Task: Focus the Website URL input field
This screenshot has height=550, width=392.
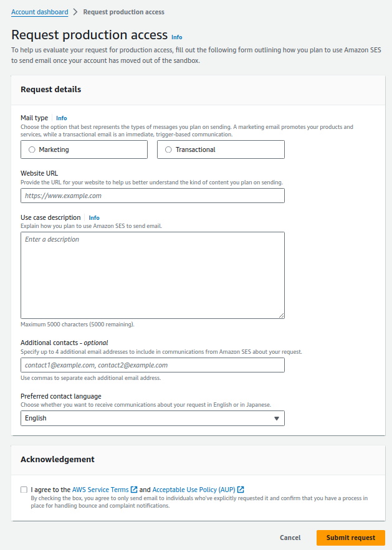Action: point(152,196)
